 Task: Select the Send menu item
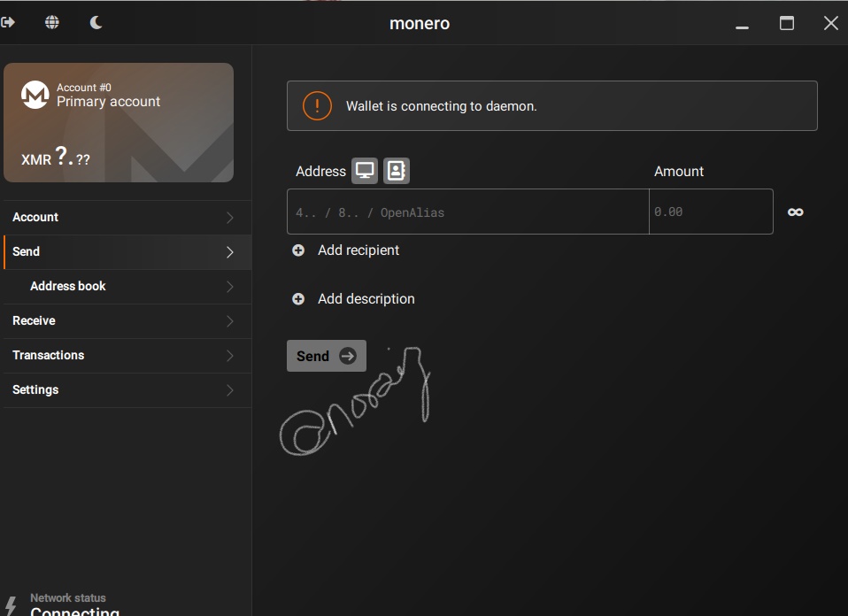127,252
